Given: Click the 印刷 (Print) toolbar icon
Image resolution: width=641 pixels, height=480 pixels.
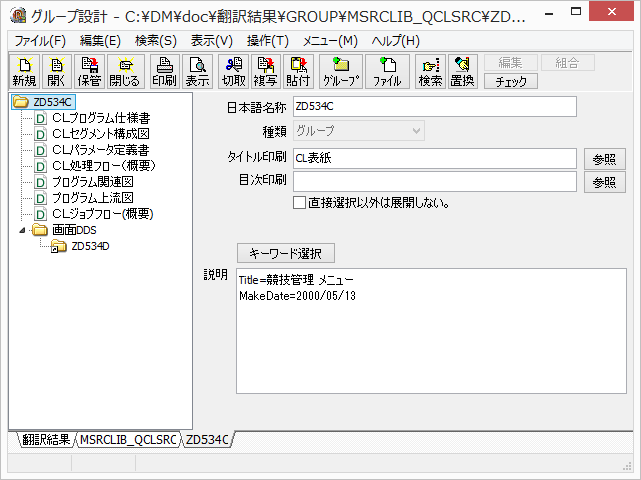Looking at the screenshot, I should pos(165,72).
